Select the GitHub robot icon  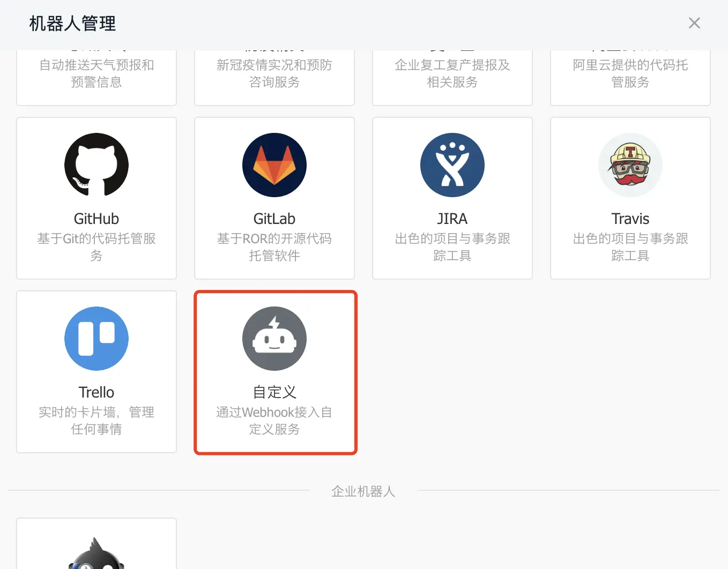pyautogui.click(x=96, y=165)
